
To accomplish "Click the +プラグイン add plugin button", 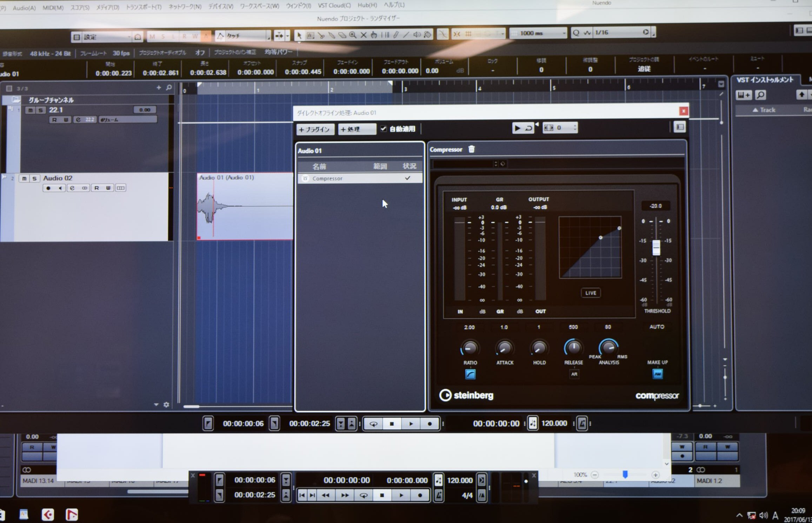I will click(x=315, y=129).
